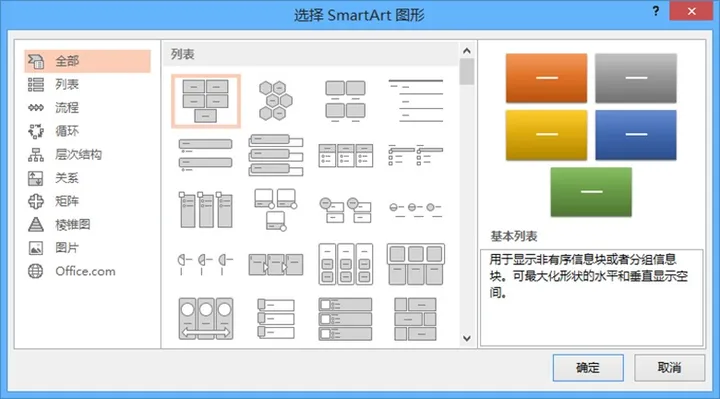Select the 全部 all category tab
Viewport: 720px width, 399px height.
tap(87, 61)
